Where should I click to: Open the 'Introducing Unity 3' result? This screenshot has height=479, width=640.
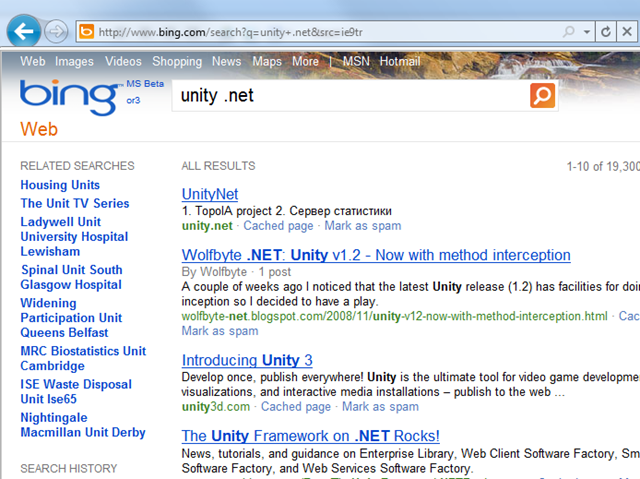coord(247,361)
